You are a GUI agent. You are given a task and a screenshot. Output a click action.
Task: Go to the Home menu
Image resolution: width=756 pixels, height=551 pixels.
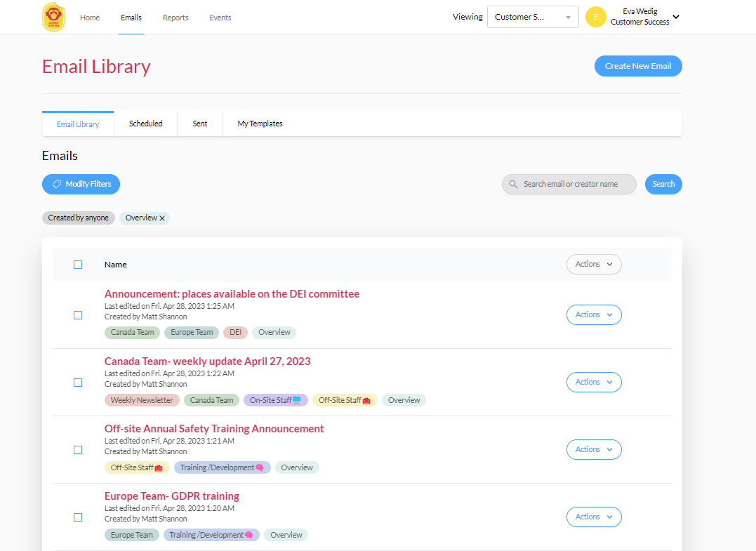(90, 18)
